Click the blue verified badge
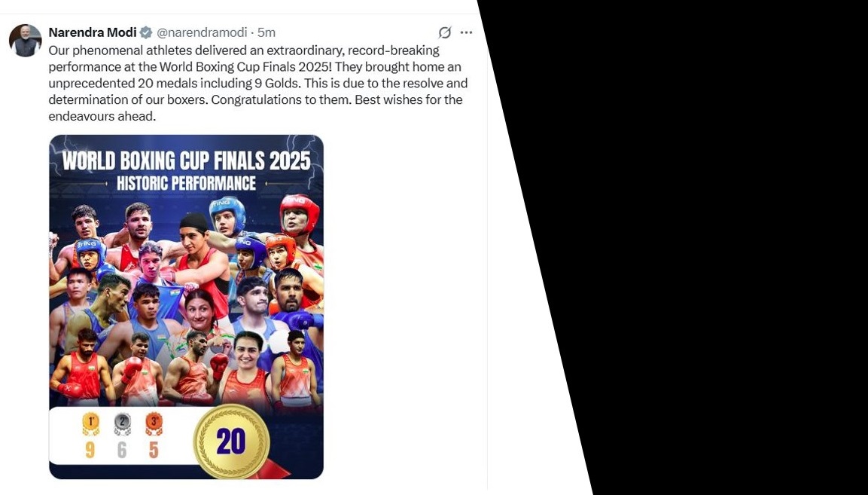868x495 pixels. click(146, 32)
